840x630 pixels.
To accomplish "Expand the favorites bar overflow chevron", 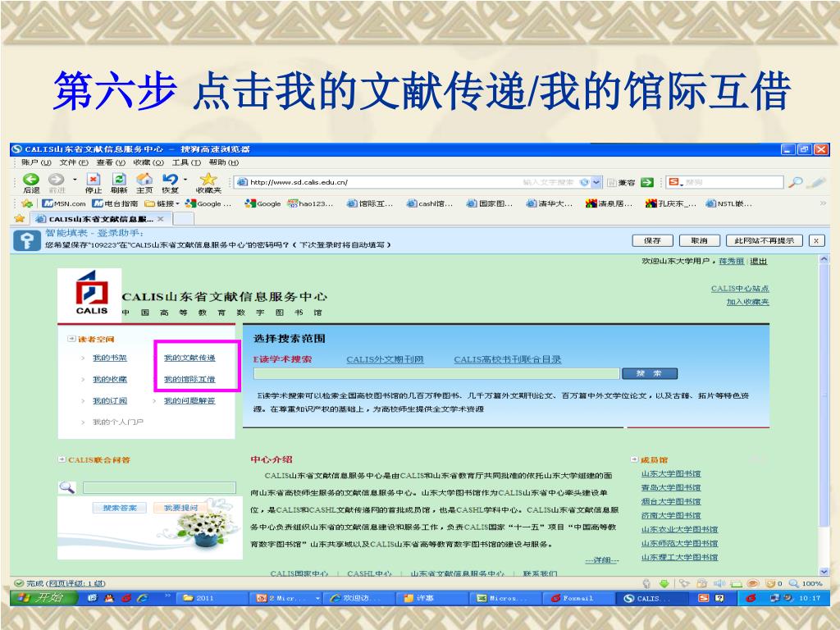I will tap(823, 203).
